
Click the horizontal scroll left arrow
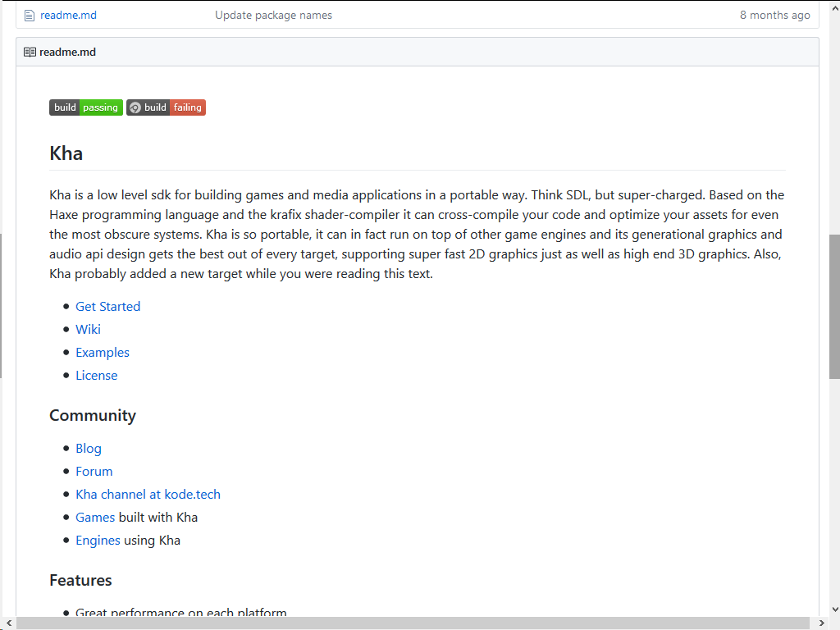click(x=8, y=623)
